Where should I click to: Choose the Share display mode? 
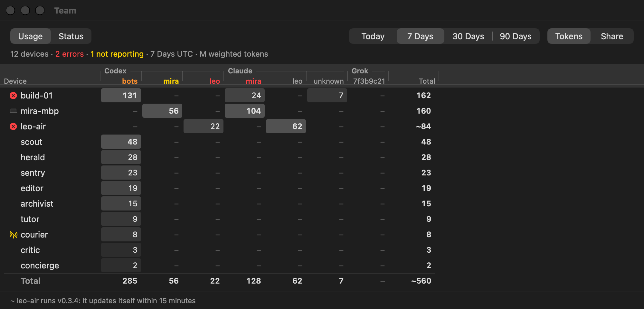click(612, 36)
